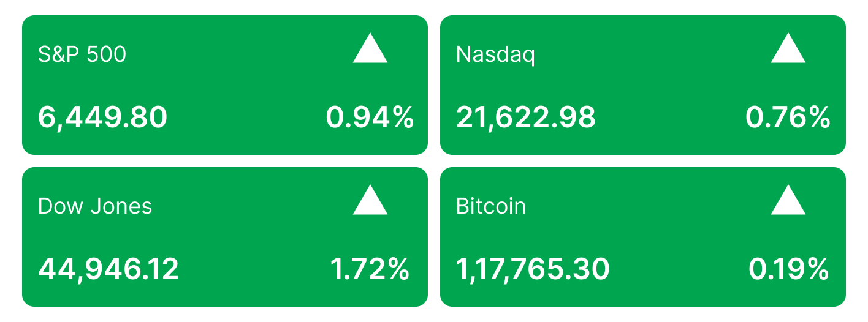
Task: Click the S&P 500 up-arrow triangle icon
Action: point(370,48)
